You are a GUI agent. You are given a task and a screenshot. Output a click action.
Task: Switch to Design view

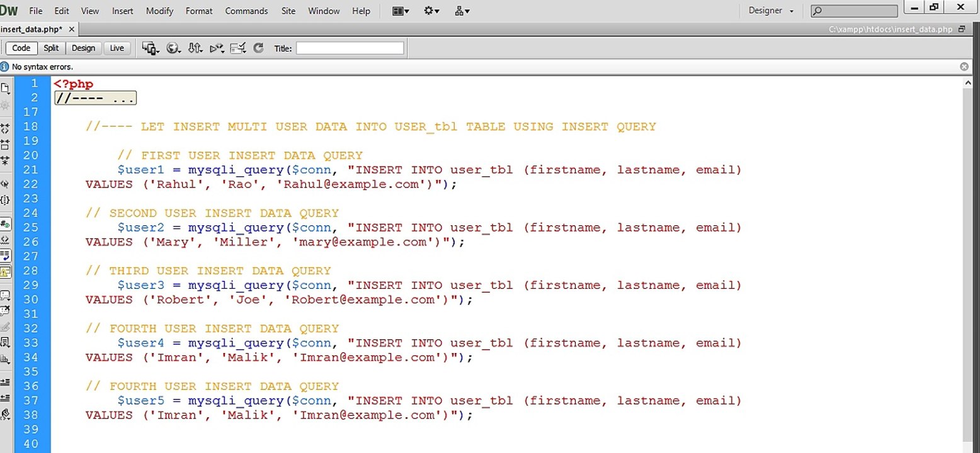pos(83,48)
